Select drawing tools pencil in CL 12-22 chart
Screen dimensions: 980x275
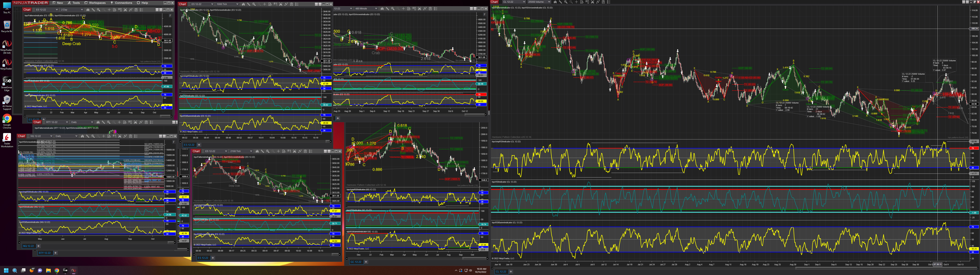click(560, 2)
